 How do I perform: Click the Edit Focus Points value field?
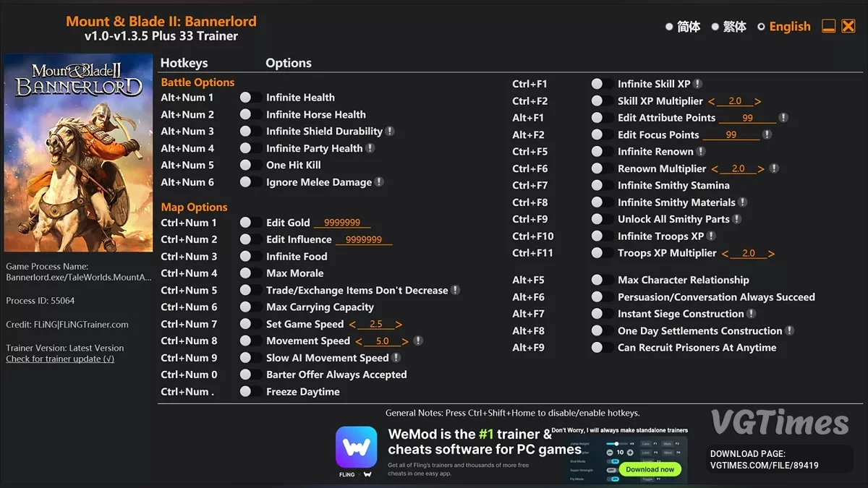point(731,135)
